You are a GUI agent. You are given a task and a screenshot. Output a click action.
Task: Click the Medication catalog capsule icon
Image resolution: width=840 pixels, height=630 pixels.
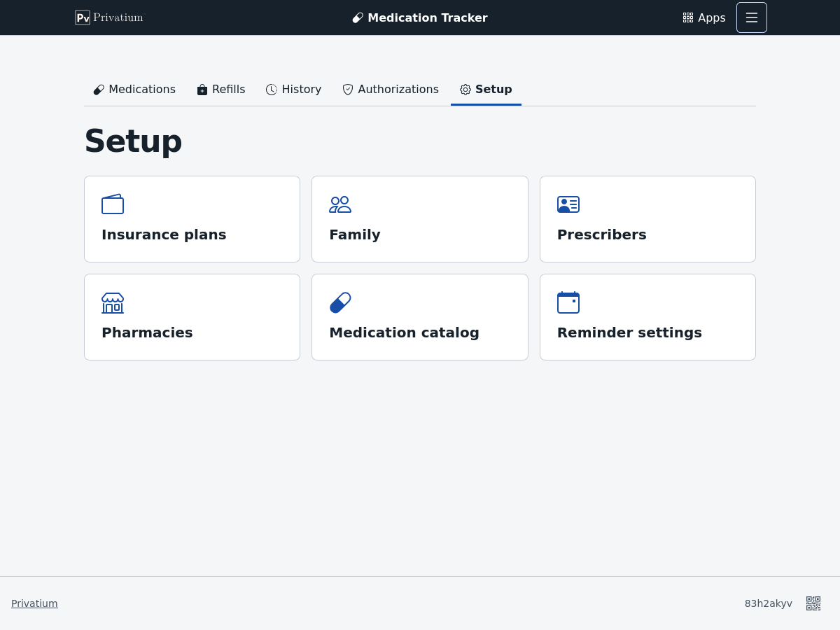340,302
